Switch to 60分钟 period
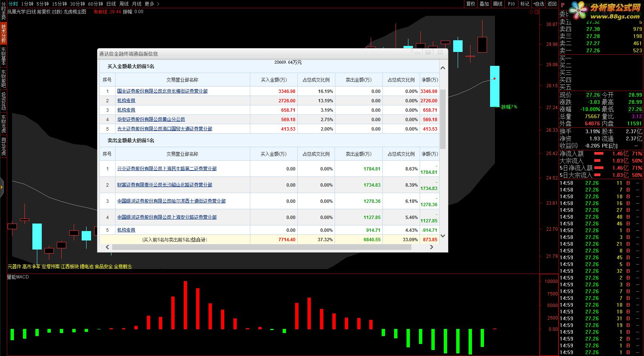Image resolution: width=644 pixels, height=356 pixels. point(95,4)
